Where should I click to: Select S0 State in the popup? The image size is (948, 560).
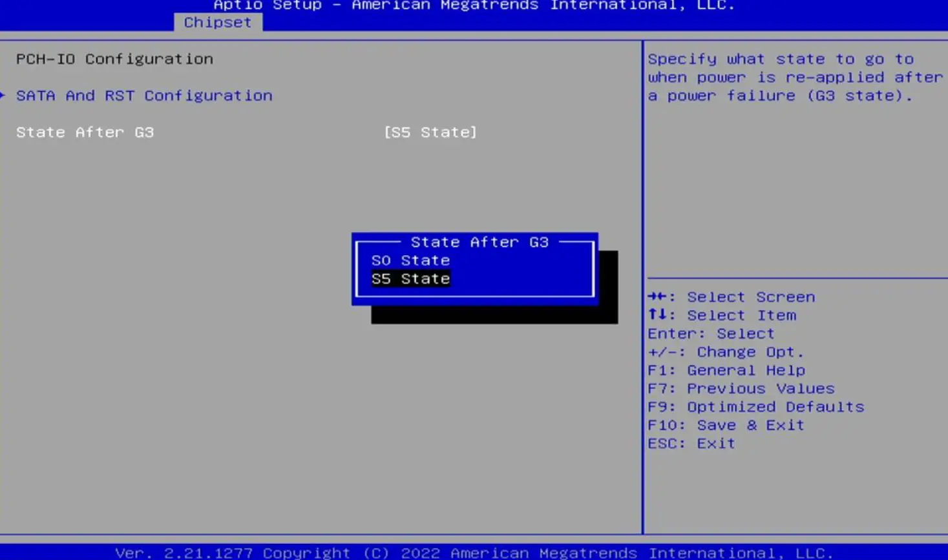[x=410, y=260]
